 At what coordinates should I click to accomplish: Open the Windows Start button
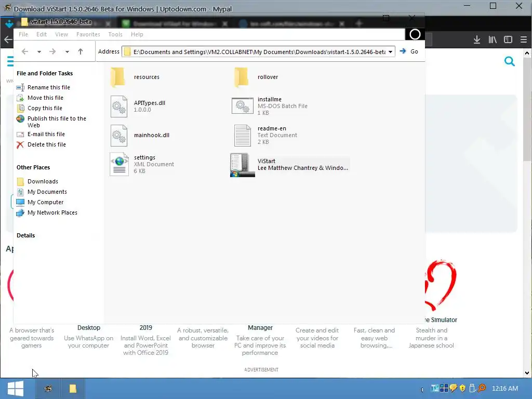point(16,389)
